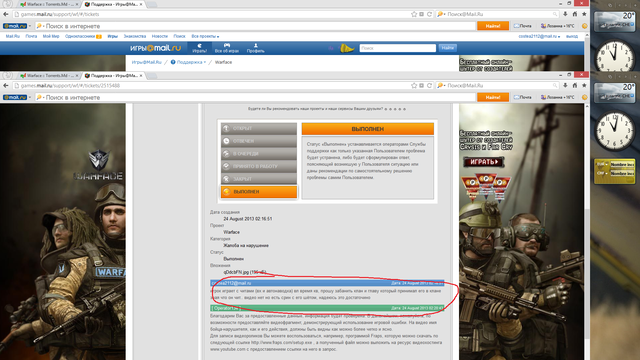This screenshot has height=360, width=640.
Task: Click Лозанна weather toolbar item in upper window
Action: 558,26
